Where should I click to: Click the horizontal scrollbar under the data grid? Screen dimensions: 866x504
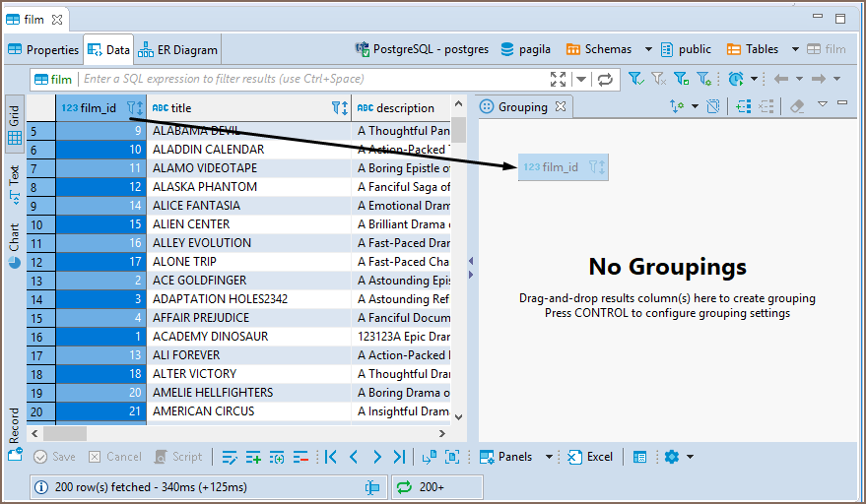click(x=65, y=433)
